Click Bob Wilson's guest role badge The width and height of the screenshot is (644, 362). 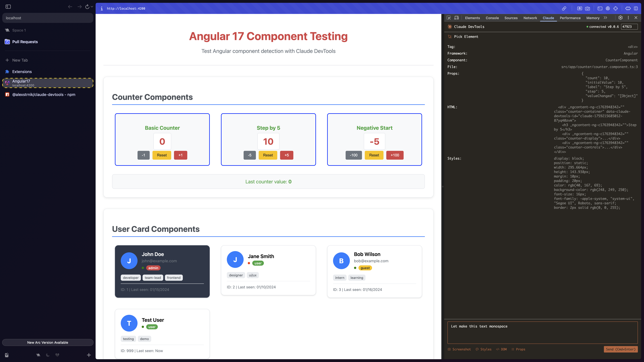365,268
